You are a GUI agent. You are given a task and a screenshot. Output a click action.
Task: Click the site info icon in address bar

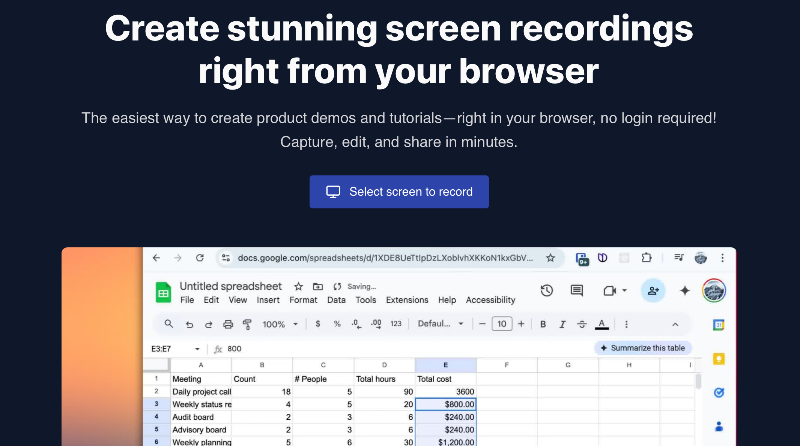(x=226, y=258)
